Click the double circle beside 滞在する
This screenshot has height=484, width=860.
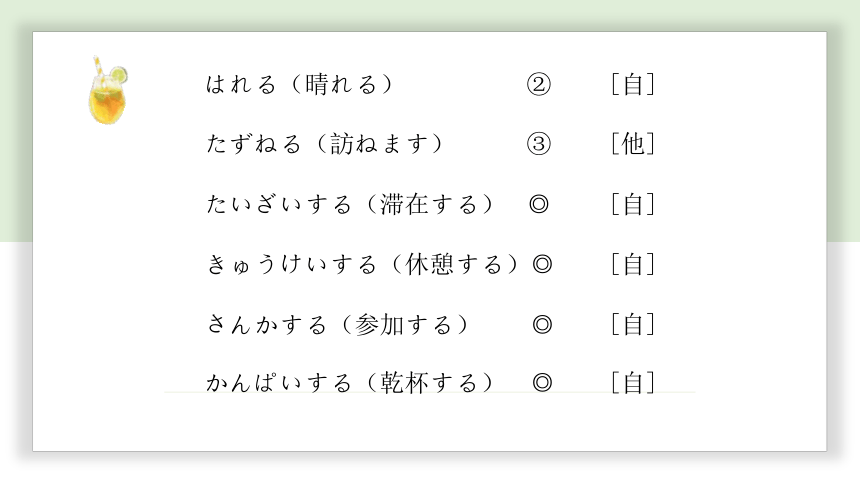[539, 204]
